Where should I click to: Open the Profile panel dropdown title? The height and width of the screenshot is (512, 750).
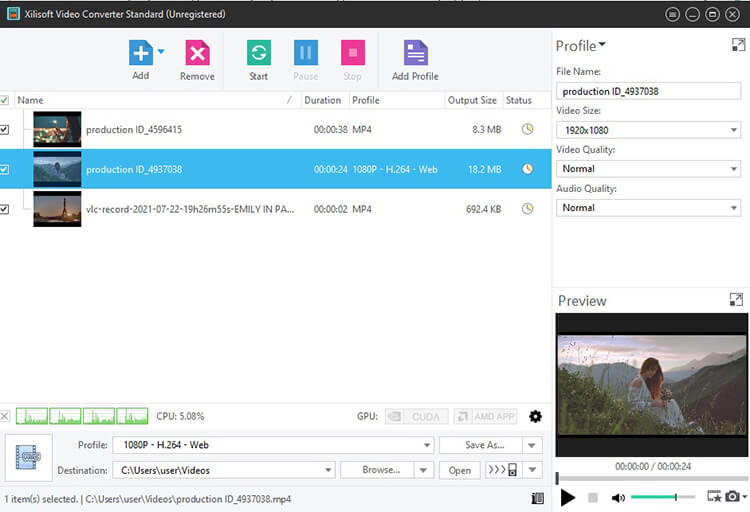[x=581, y=46]
